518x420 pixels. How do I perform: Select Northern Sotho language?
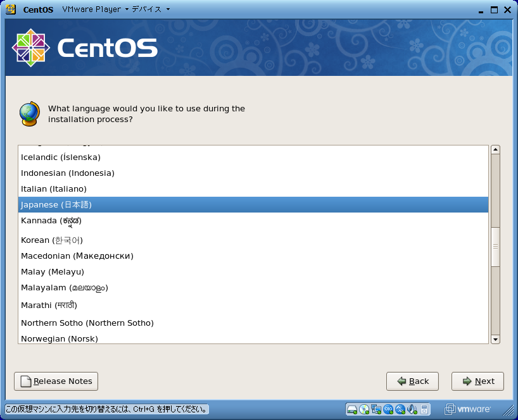253,323
